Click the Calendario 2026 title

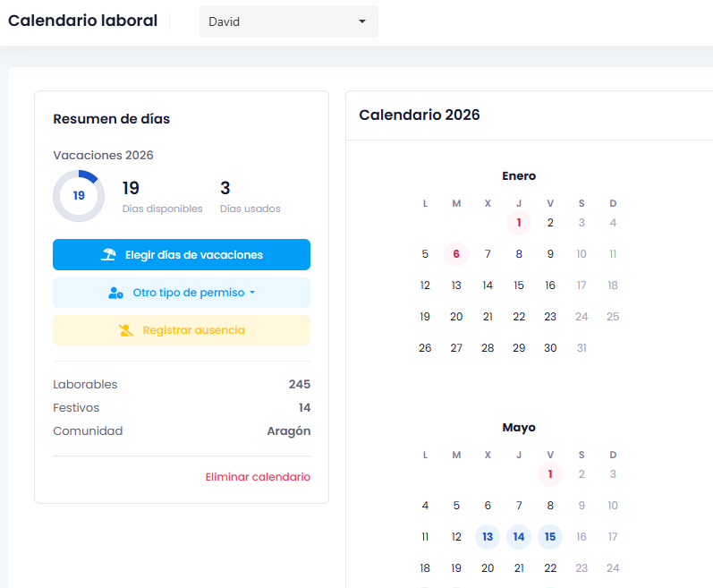point(420,115)
